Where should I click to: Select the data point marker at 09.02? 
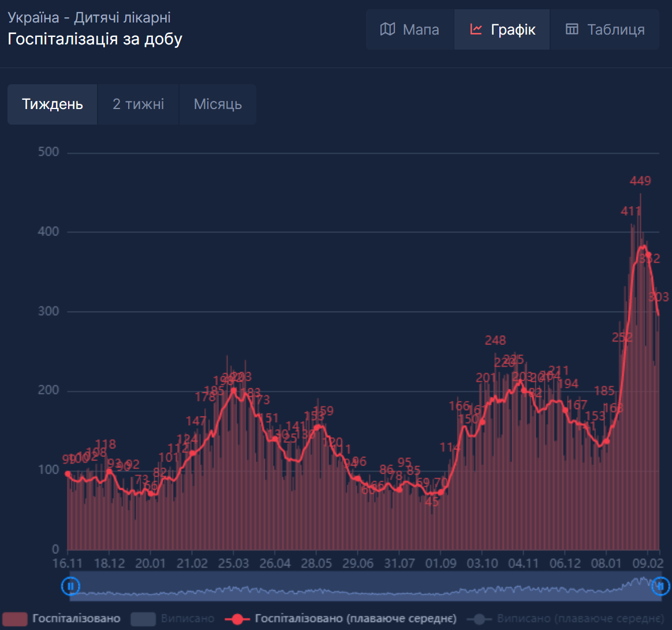point(648,254)
